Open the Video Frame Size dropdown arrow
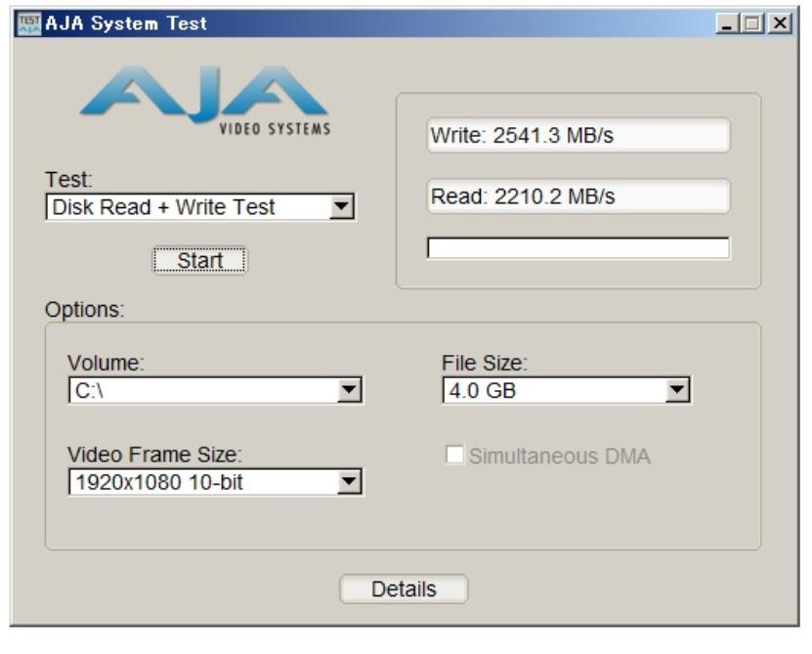The width and height of the screenshot is (812, 654). point(349,482)
